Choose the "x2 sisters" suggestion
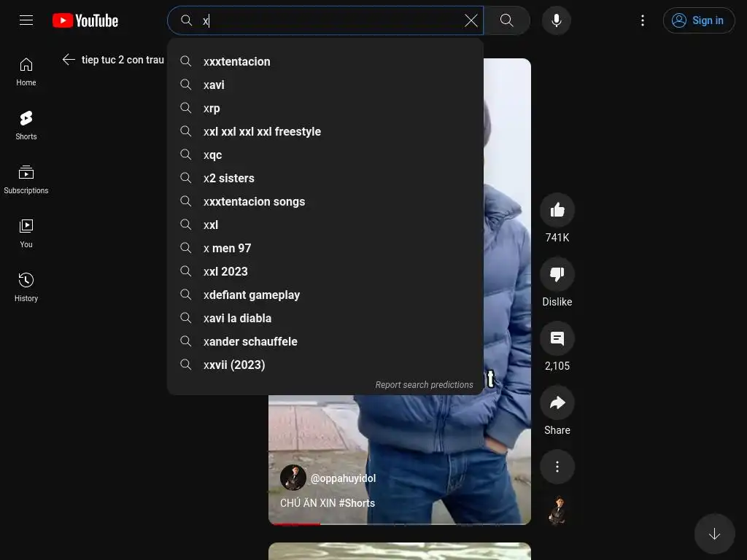 click(325, 178)
